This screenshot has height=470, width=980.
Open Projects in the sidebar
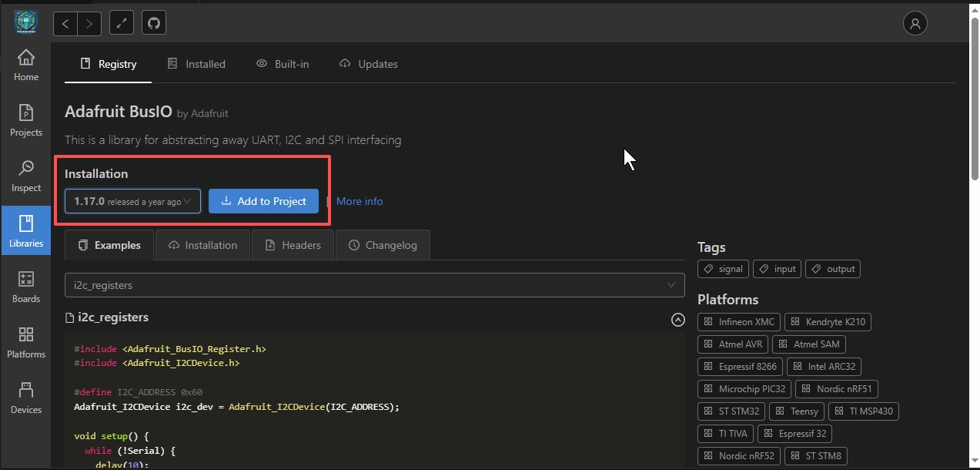click(x=26, y=121)
